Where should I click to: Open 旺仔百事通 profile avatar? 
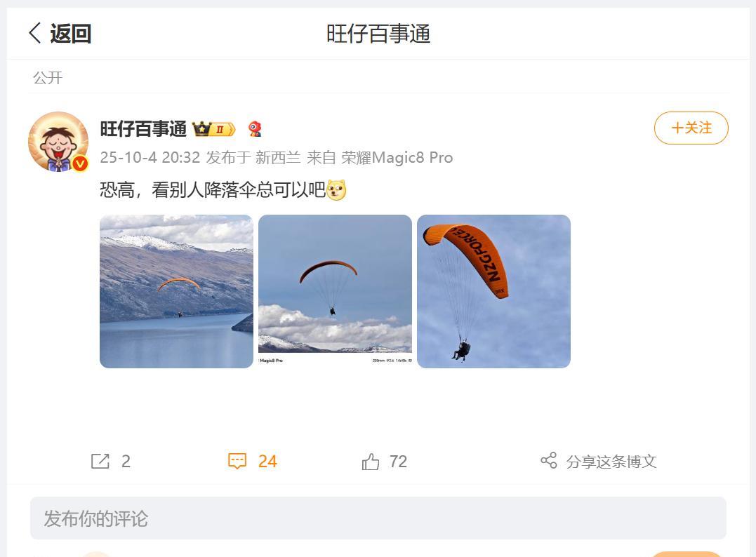tap(58, 142)
